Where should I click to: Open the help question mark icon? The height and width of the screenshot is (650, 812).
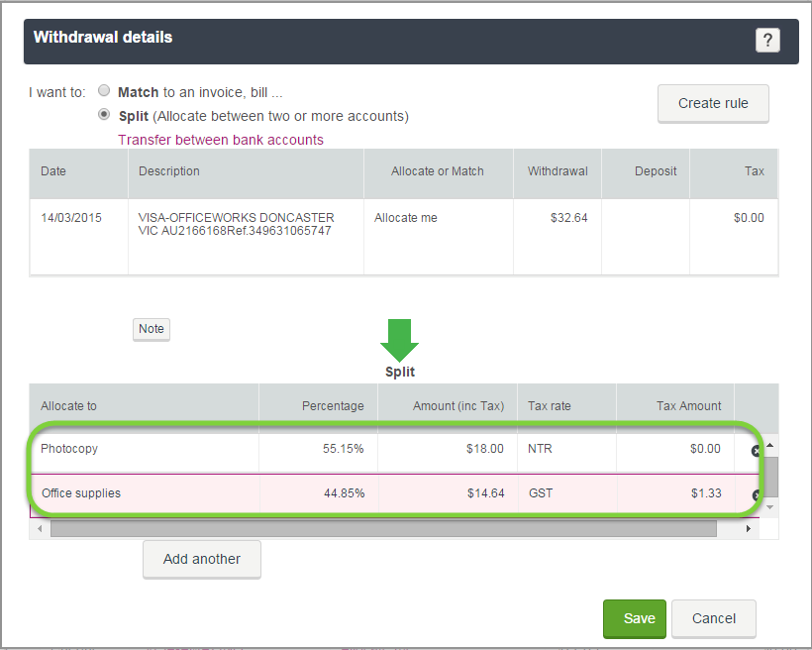[767, 40]
